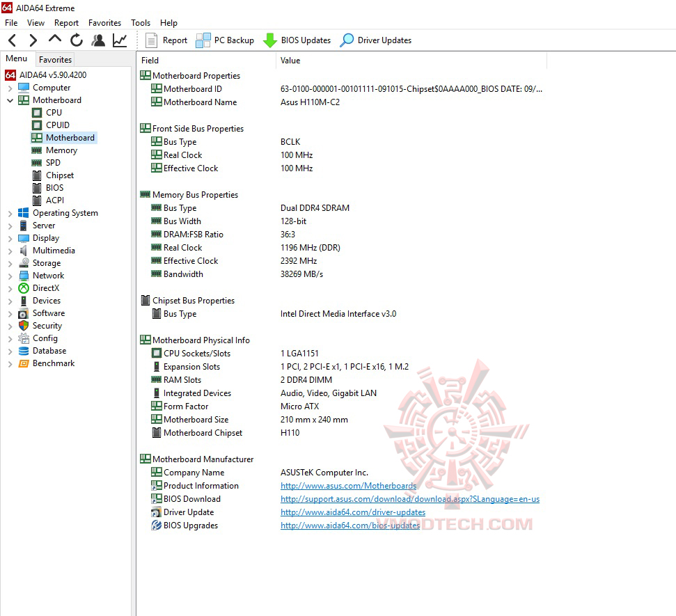Open the File menu

pos(11,23)
